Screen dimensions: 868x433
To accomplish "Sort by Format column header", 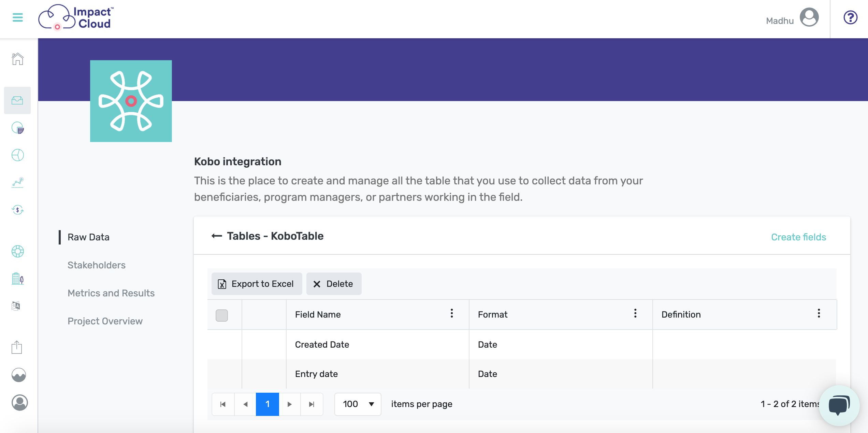I will pos(492,315).
